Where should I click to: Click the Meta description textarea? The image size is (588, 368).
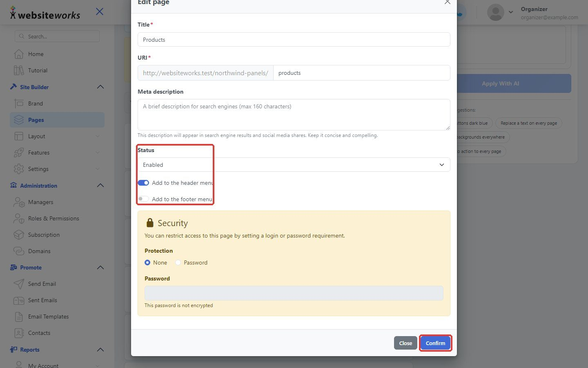[x=294, y=114]
